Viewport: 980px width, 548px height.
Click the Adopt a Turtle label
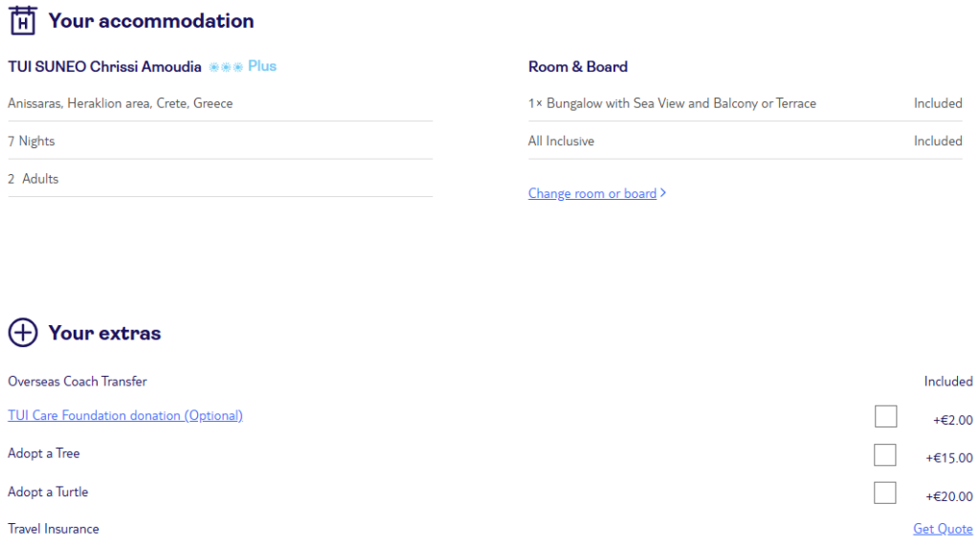pyautogui.click(x=48, y=492)
